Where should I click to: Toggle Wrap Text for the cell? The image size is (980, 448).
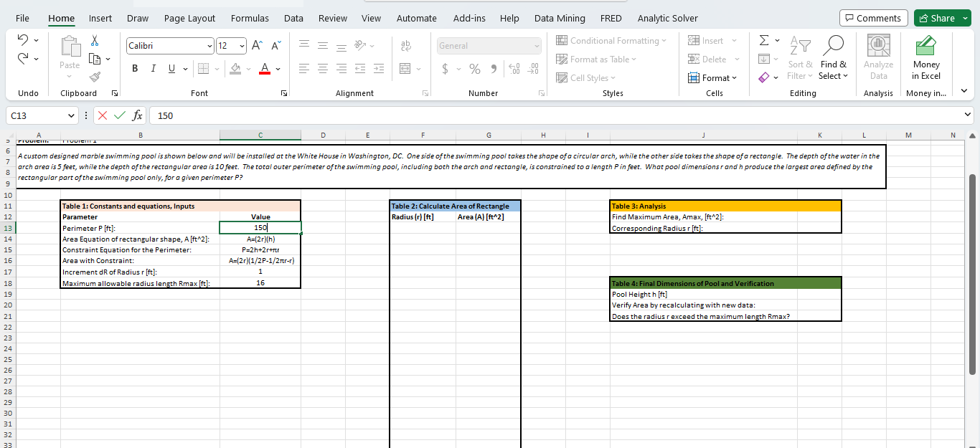point(405,45)
